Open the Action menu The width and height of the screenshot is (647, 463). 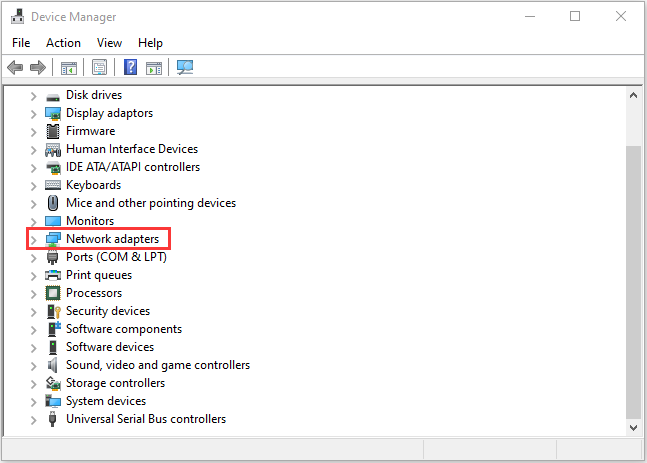click(63, 43)
